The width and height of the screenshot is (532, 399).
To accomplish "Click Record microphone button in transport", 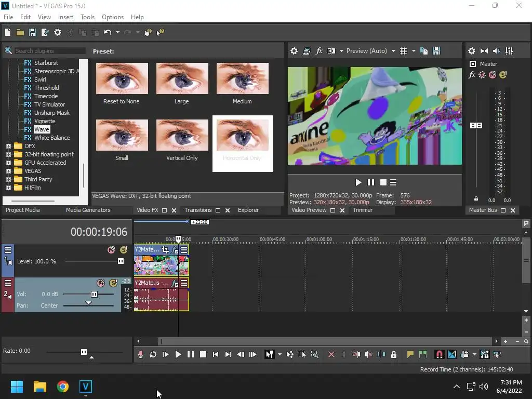I will [x=141, y=354].
